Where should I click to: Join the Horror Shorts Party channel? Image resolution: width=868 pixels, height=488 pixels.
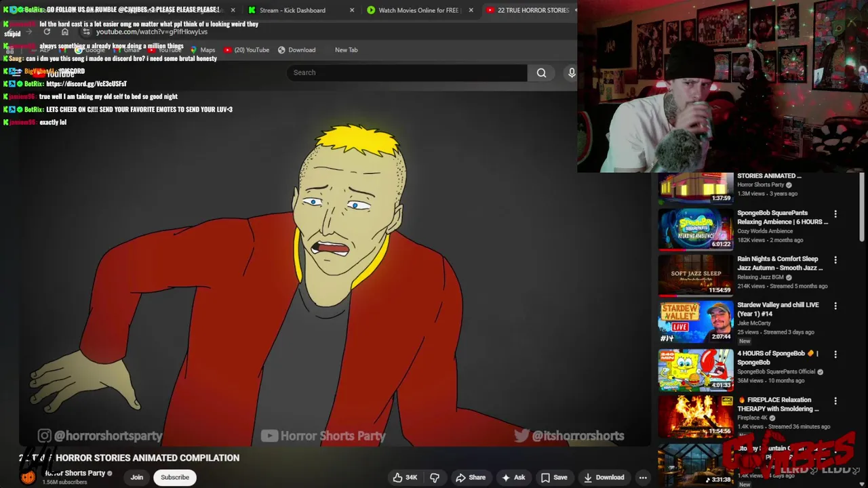coord(137,477)
